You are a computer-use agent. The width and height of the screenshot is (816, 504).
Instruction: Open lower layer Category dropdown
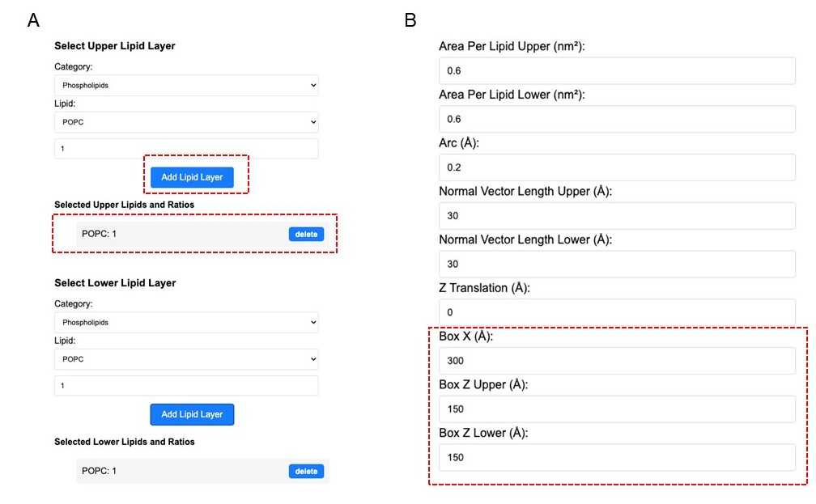pos(186,323)
